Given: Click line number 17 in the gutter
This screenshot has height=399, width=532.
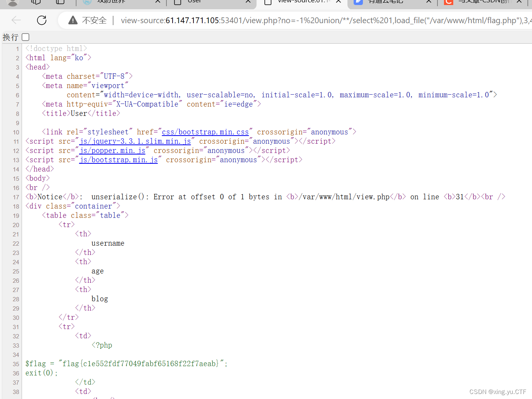Looking at the screenshot, I should 15,197.
